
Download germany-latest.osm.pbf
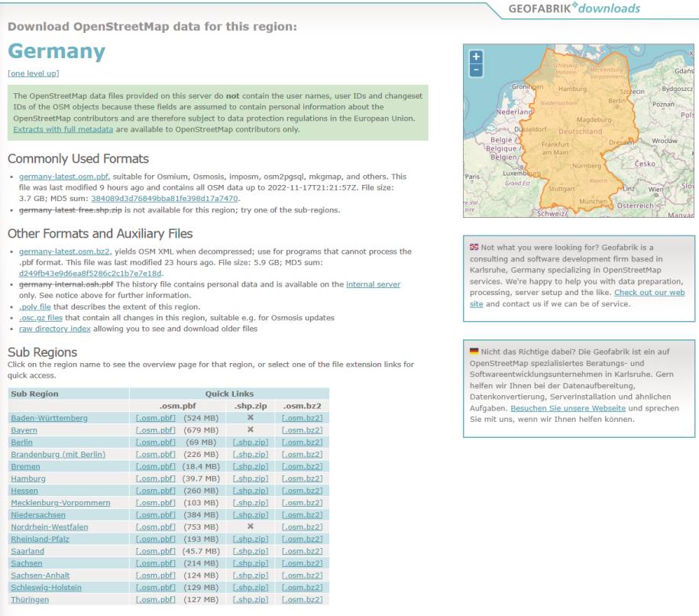pos(64,177)
